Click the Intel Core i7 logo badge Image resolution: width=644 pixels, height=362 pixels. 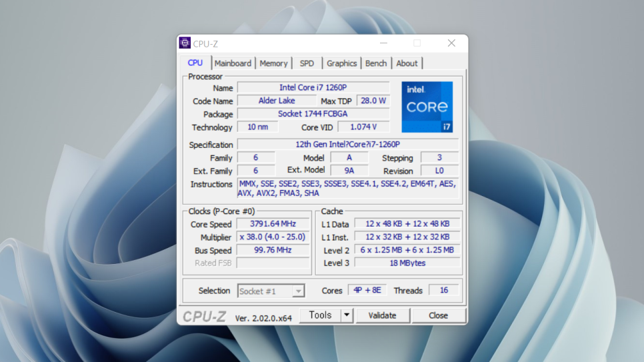427,107
